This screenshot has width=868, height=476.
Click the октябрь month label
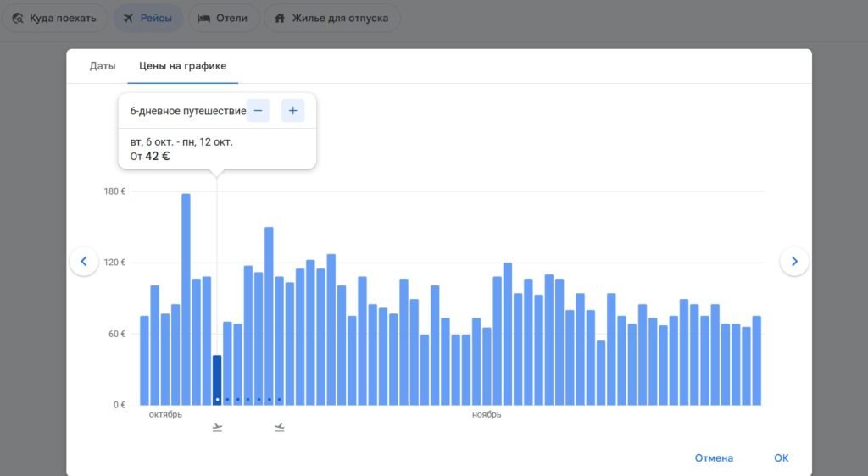[x=165, y=415]
